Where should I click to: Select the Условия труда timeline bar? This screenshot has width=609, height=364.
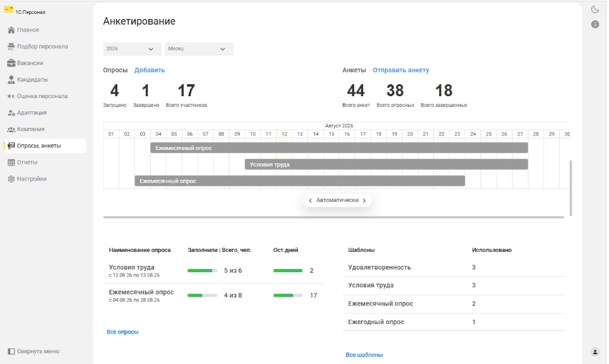coord(386,165)
